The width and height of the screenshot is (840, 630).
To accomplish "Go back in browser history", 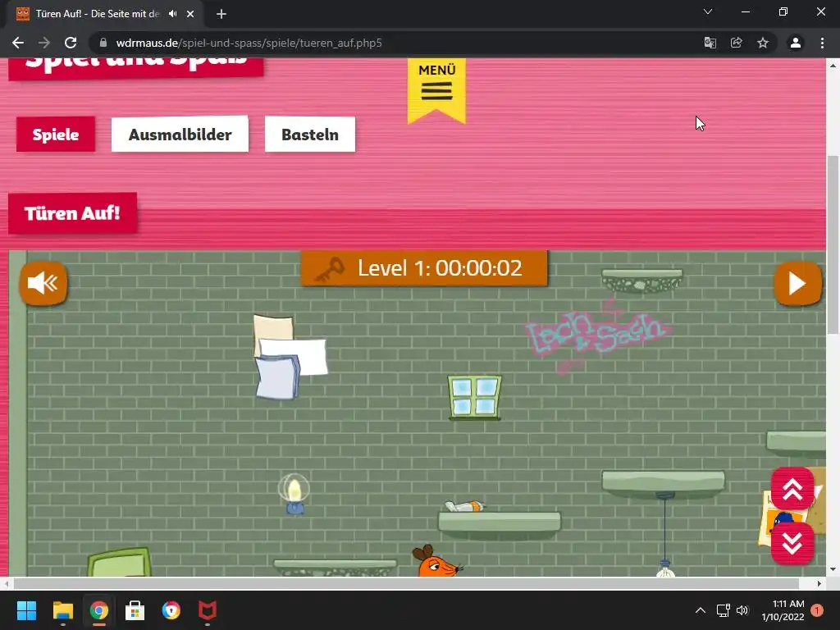I will (18, 43).
